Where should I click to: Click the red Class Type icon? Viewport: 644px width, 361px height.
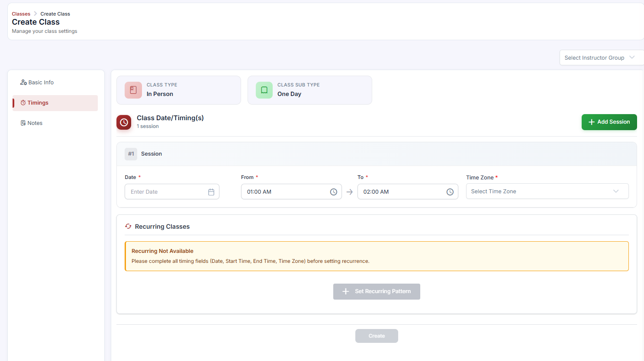133,90
